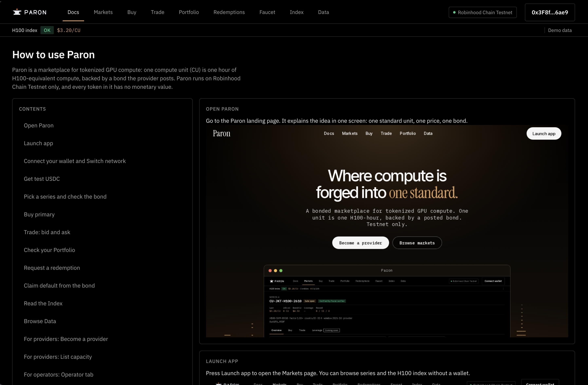Open the Index nav item
Image resolution: width=588 pixels, height=385 pixels.
(x=296, y=12)
